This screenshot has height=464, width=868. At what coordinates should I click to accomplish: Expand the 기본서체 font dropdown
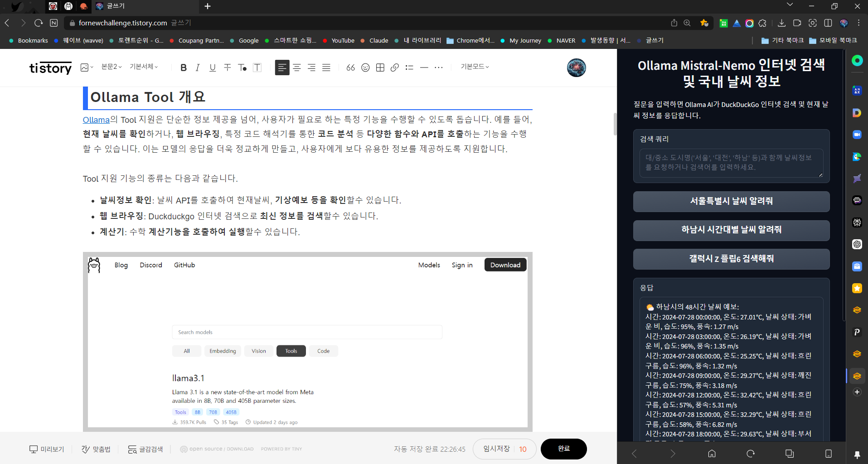click(x=144, y=67)
